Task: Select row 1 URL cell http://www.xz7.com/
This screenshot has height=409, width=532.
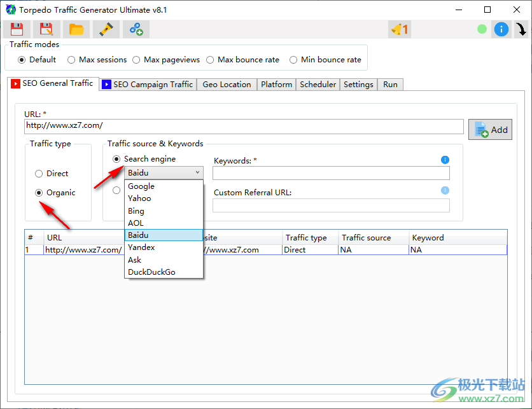Action: click(84, 250)
